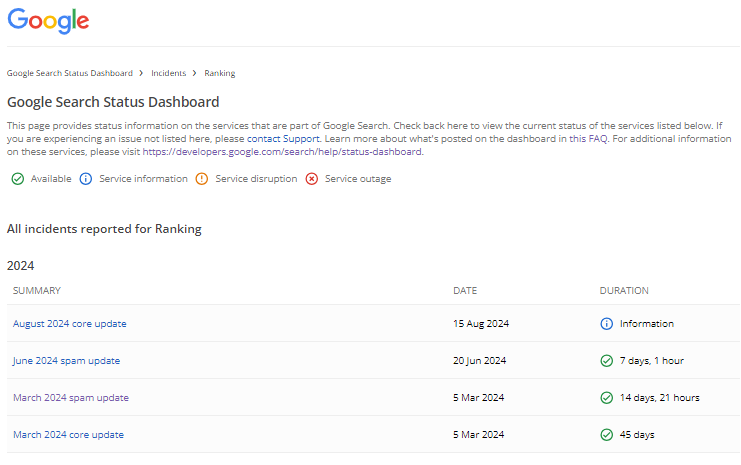Select the Ranking breadcrumb
The image size is (741, 465).
click(x=220, y=73)
